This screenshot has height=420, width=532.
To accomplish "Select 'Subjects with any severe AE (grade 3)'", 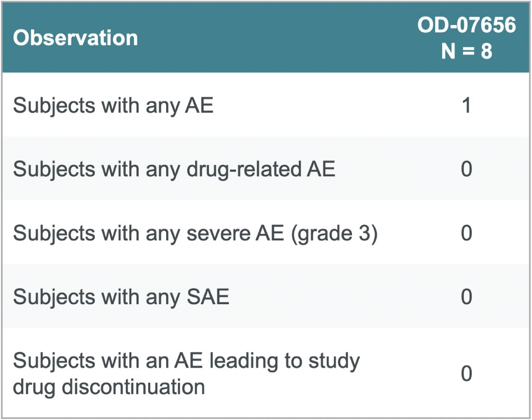I will pyautogui.click(x=195, y=233).
